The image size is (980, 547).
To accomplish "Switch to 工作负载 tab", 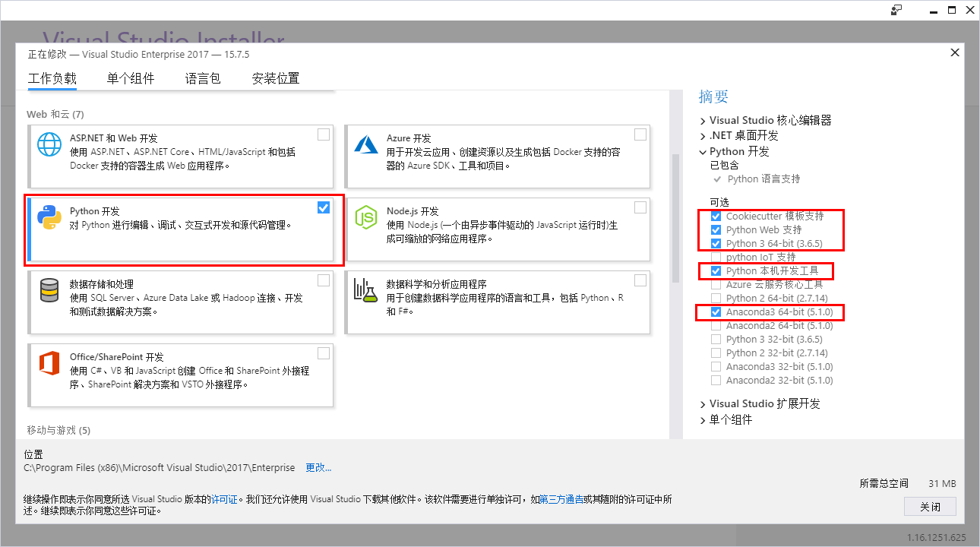I will click(x=52, y=78).
